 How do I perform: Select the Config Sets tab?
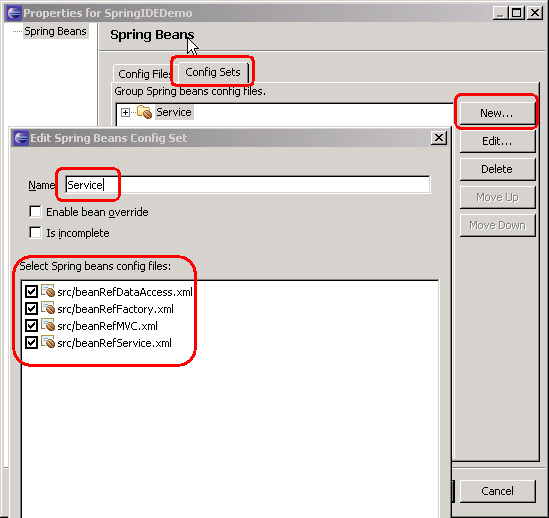(x=213, y=72)
